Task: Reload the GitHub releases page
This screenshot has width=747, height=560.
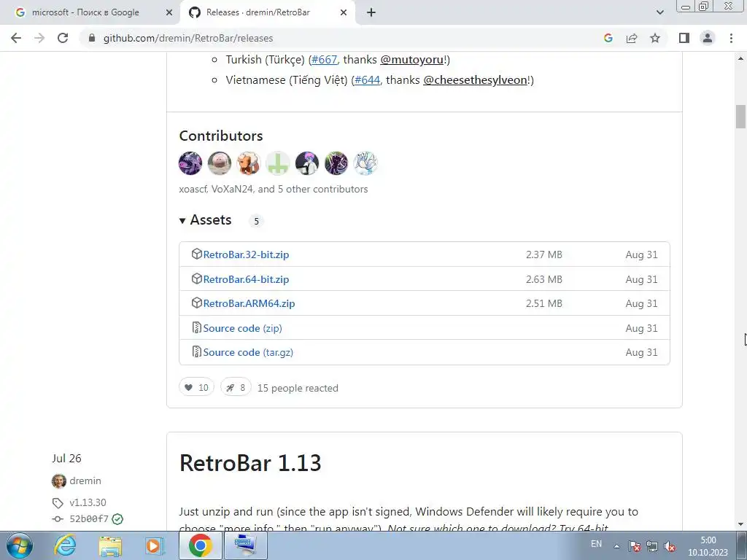Action: [x=63, y=38]
